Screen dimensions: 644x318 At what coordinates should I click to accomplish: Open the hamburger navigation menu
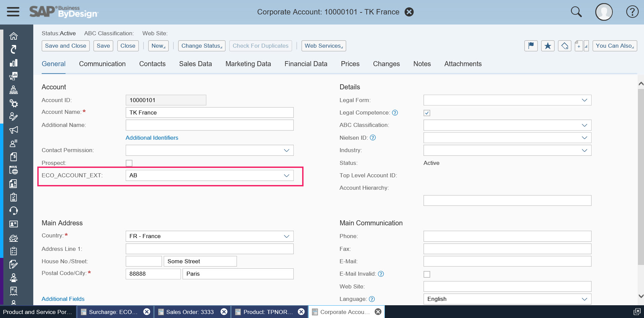tap(13, 12)
